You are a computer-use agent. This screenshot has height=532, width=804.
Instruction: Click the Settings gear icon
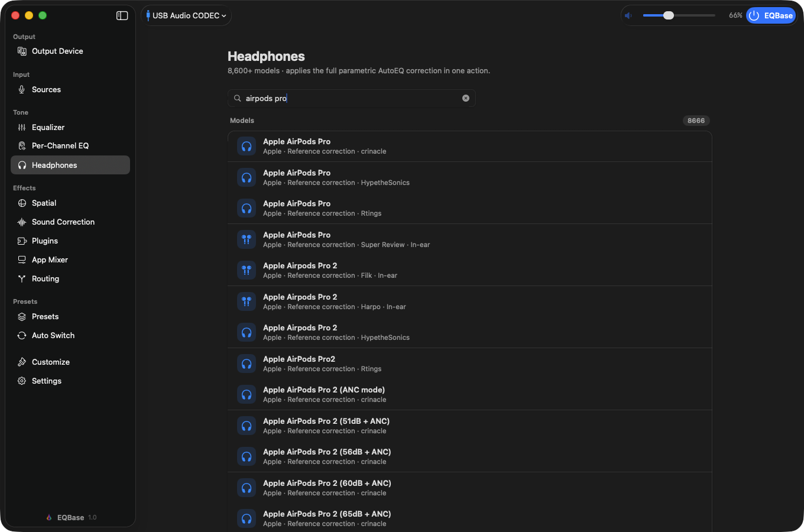pyautogui.click(x=22, y=381)
